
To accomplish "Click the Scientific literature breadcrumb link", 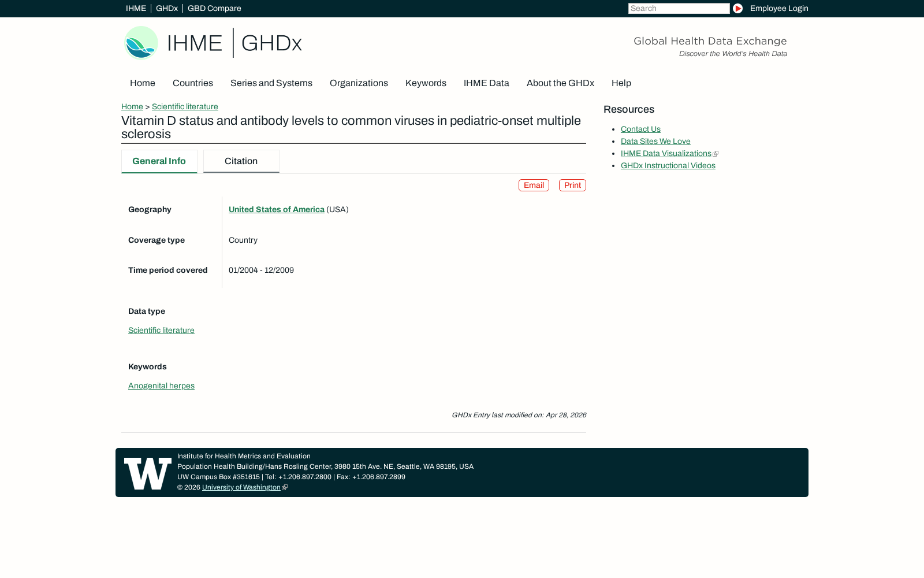I will click(x=185, y=107).
